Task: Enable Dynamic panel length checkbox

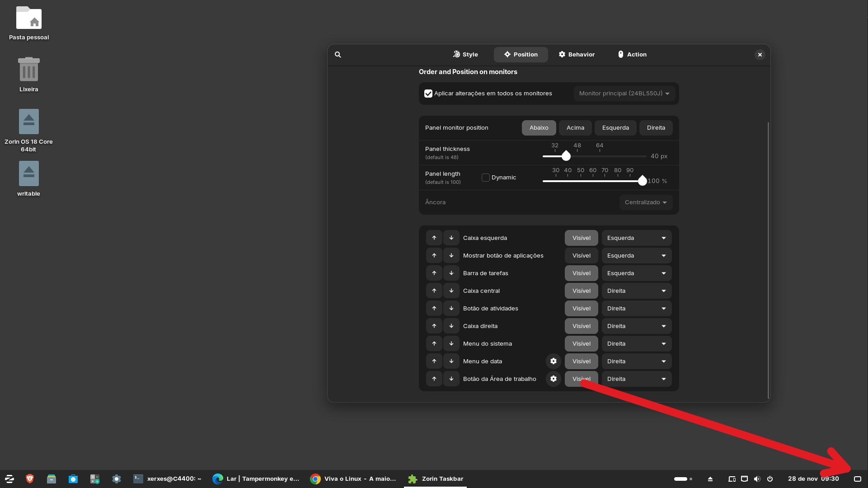Action: (x=485, y=178)
